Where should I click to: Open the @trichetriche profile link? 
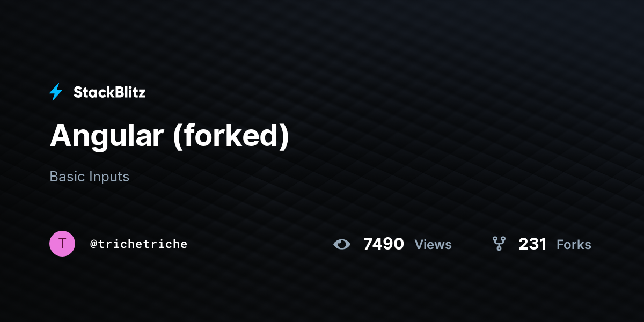pyautogui.click(x=138, y=244)
